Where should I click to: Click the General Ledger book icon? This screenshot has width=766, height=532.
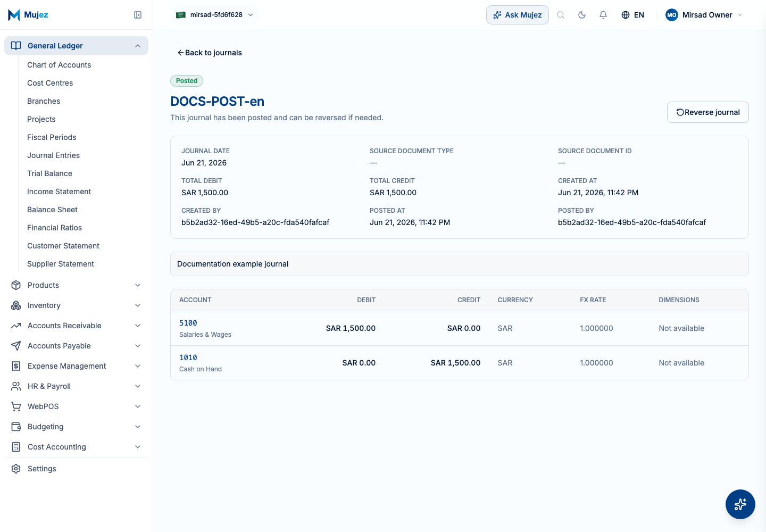click(16, 46)
